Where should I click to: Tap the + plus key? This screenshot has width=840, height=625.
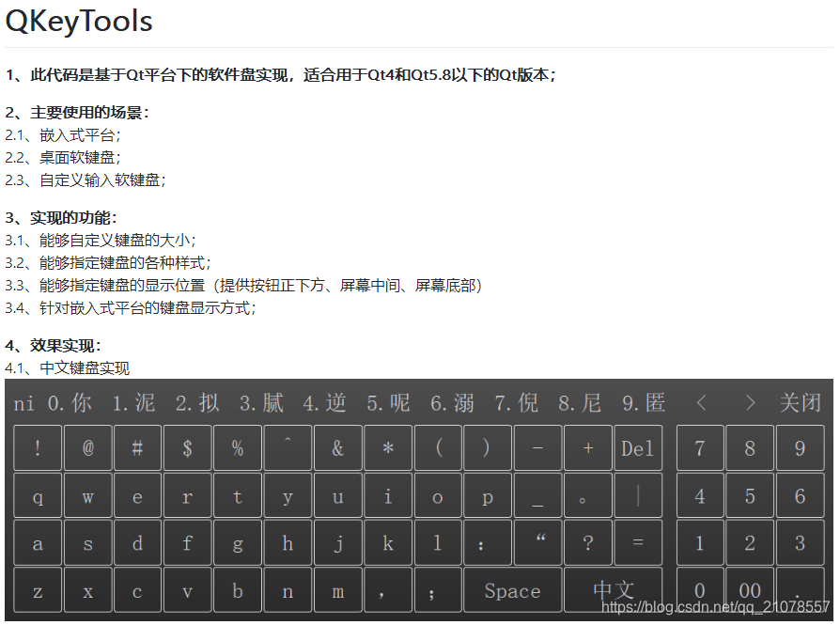(x=587, y=447)
